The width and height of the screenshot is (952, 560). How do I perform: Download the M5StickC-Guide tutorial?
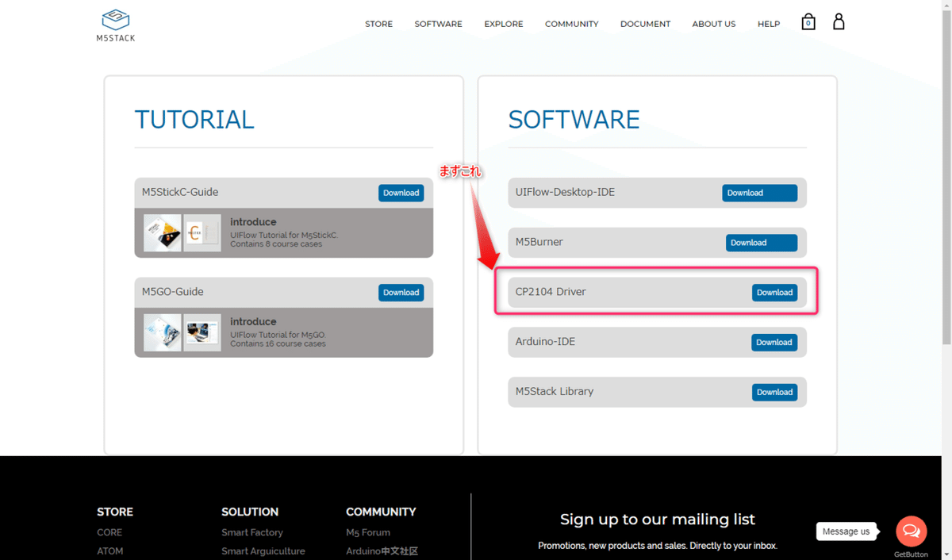click(x=401, y=193)
